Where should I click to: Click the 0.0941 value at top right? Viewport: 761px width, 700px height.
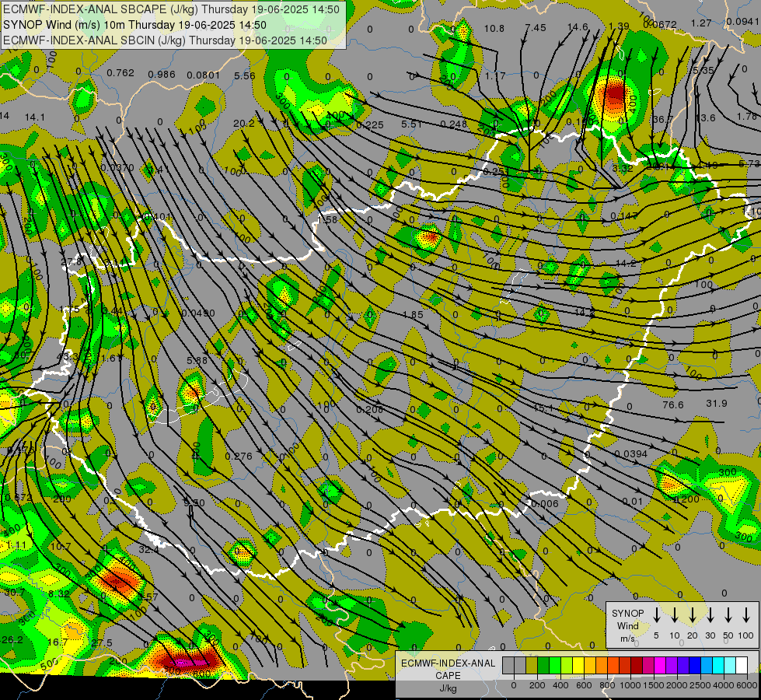[743, 21]
